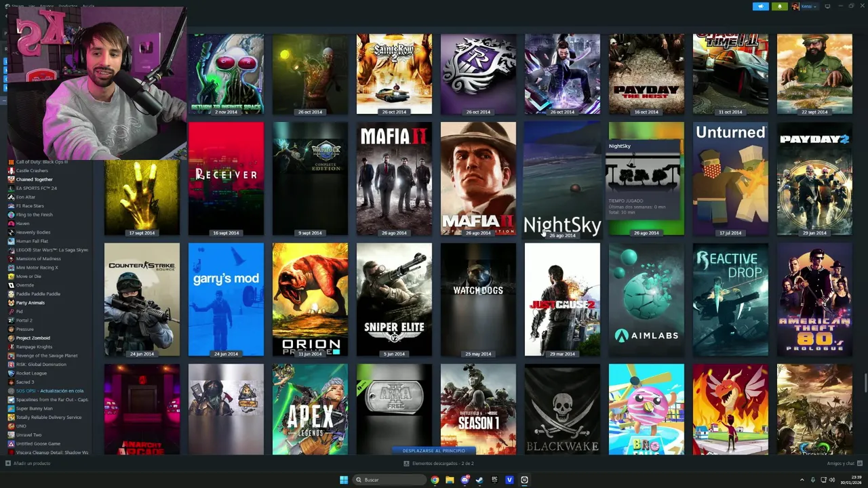
Task: Open the NightSky ocean cover
Action: (562, 178)
